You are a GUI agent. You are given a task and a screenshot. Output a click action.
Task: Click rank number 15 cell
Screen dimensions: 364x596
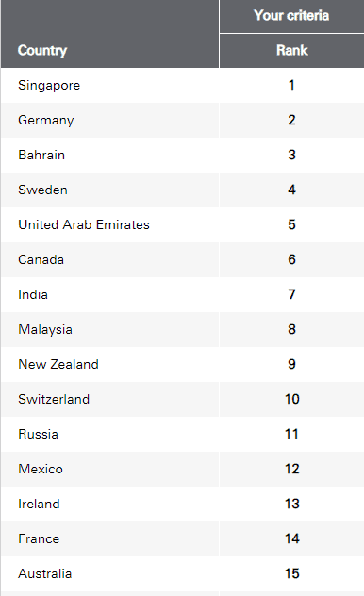[x=291, y=574]
